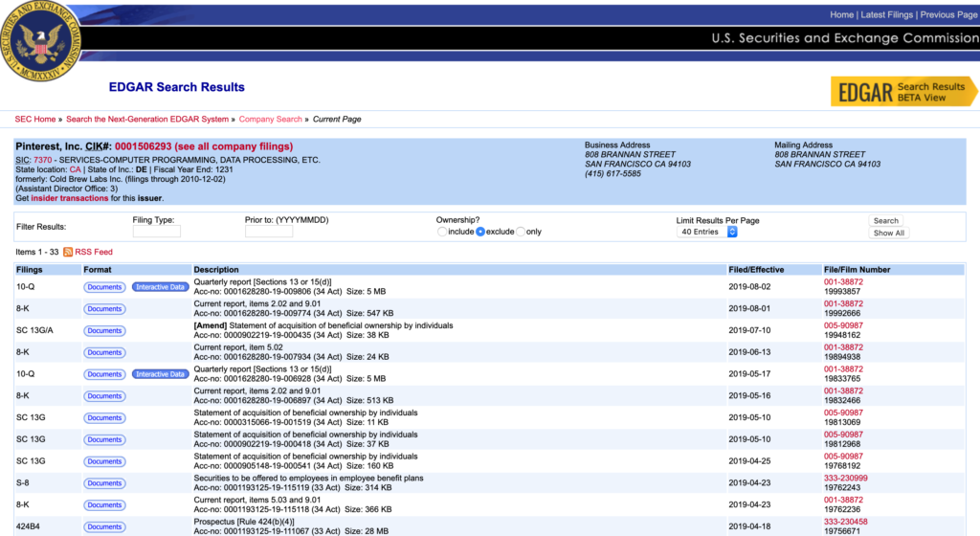Open Documents for SC 13G Acc-no 0000902219-19-000418
Screen dimensions: 980x536
coord(104,440)
